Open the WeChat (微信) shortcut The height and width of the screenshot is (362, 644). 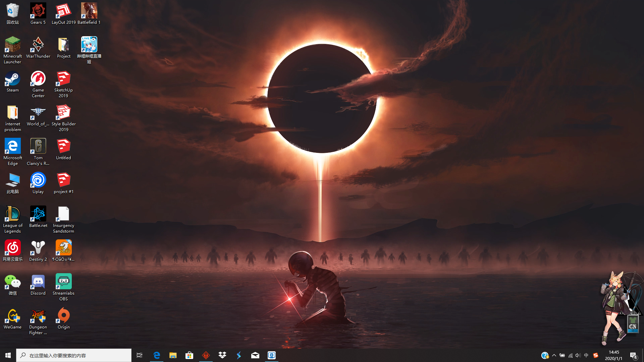13,285
